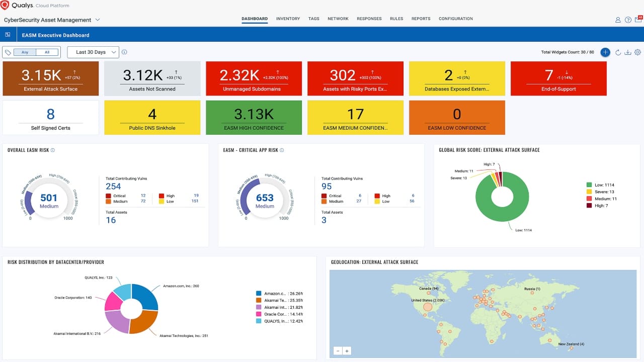Open the REPORTS menu
Screen dimensions: 644x362
[421, 19]
